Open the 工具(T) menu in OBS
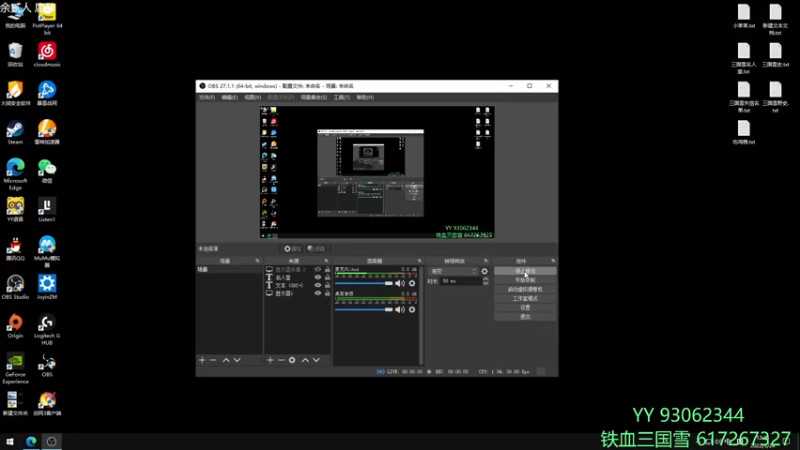The height and width of the screenshot is (450, 800). [x=342, y=97]
